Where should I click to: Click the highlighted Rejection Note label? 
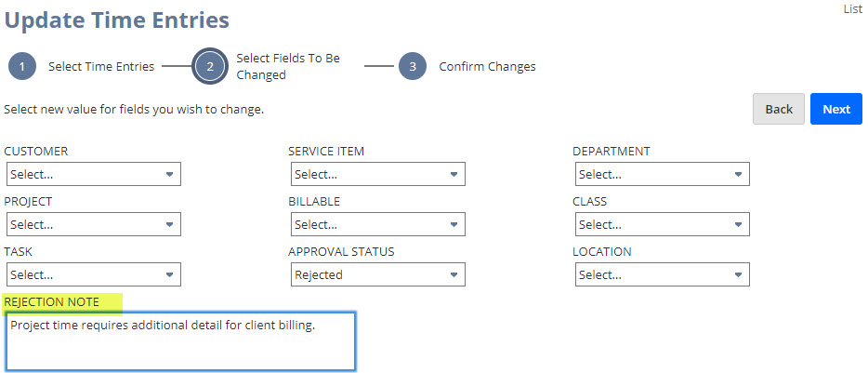[x=52, y=302]
